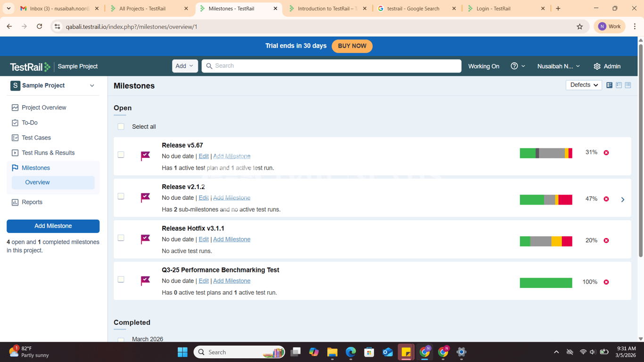Bookmark this page with the star icon
Image resolution: width=644 pixels, height=362 pixels.
[580, 27]
